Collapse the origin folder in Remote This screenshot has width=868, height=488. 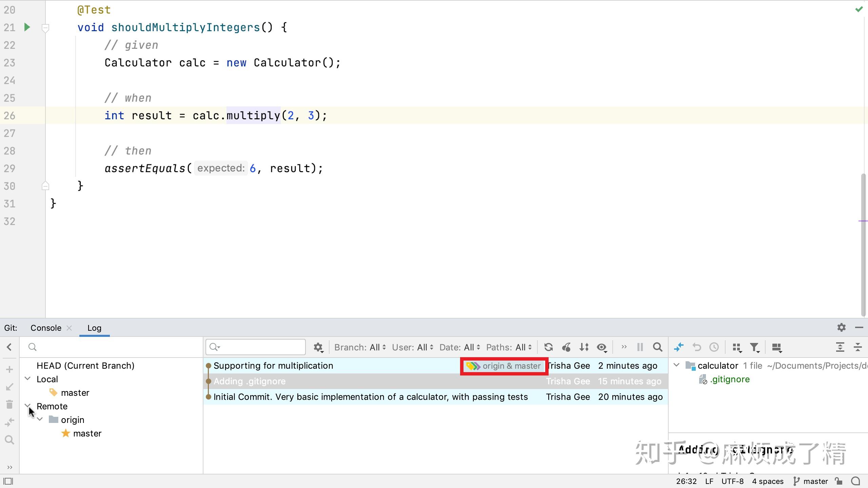coord(40,419)
